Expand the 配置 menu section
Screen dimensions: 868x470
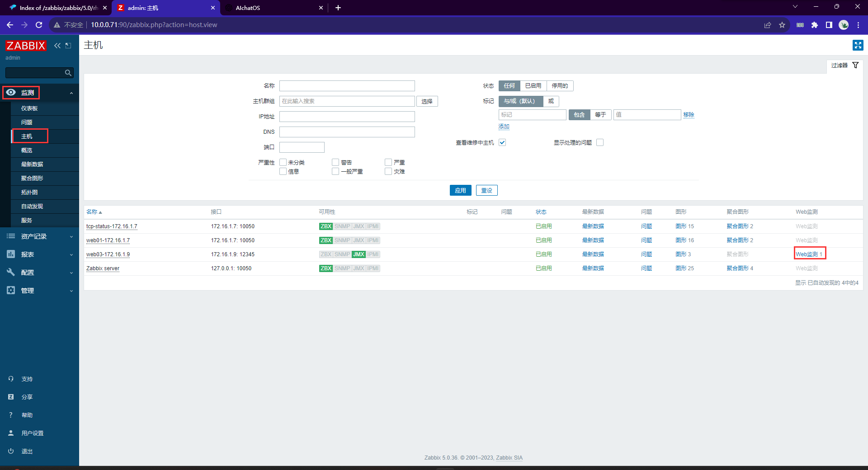point(71,273)
